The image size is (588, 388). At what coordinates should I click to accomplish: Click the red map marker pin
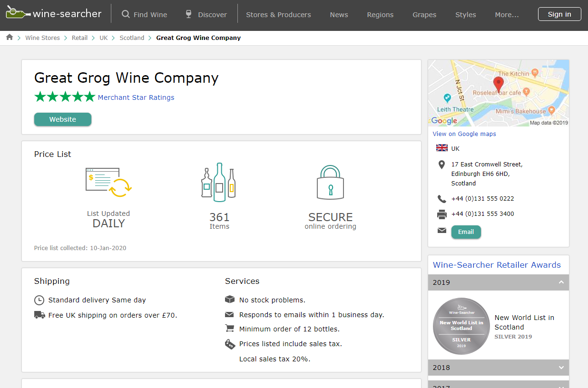(498, 85)
